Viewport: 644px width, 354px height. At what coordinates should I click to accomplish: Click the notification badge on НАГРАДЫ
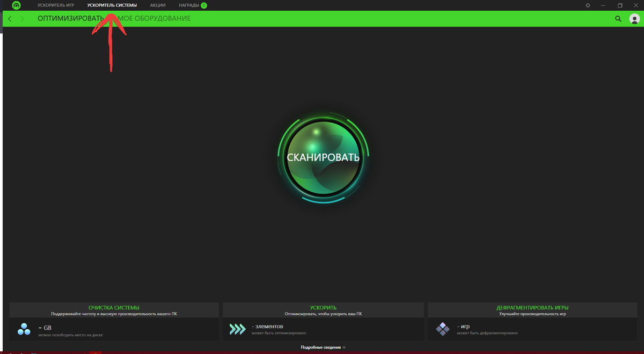[204, 5]
